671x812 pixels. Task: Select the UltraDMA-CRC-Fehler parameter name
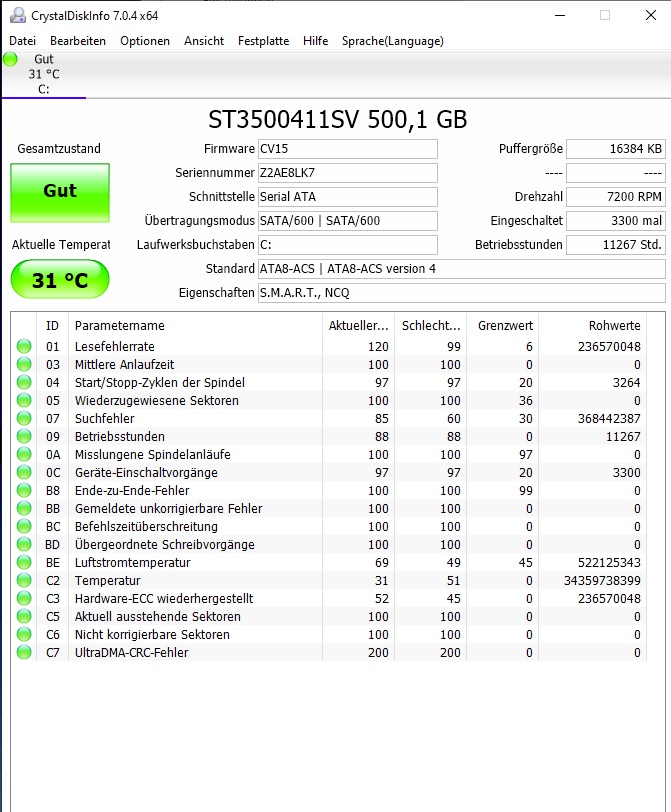[x=132, y=652]
